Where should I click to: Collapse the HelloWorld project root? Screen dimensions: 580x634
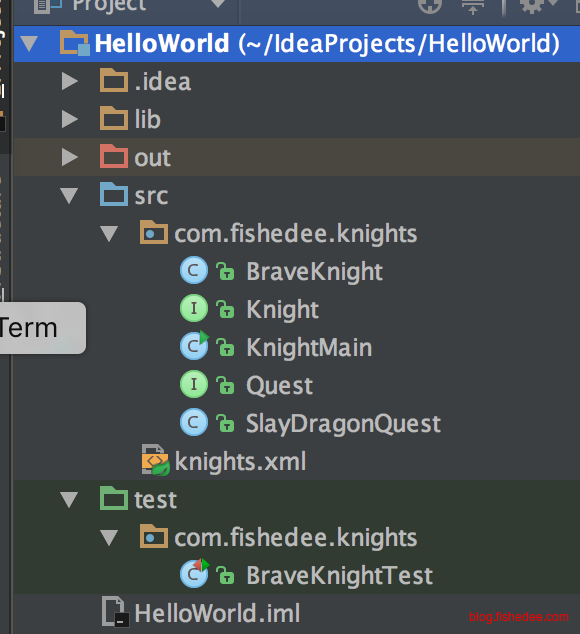click(29, 43)
